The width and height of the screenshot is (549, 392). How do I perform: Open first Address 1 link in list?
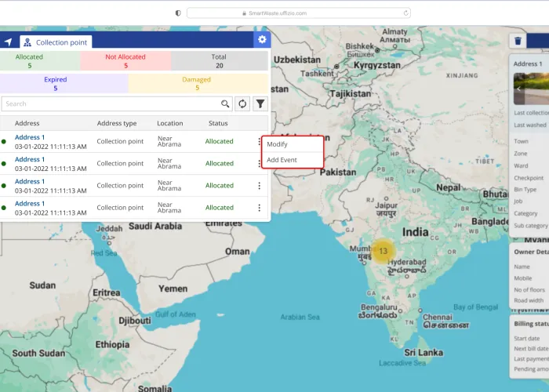coord(30,137)
